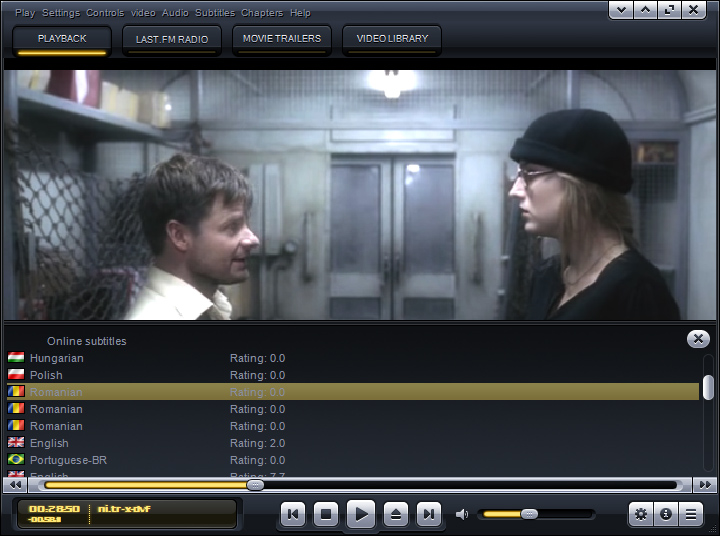Show media info with the info icon
The width and height of the screenshot is (720, 536).
[666, 514]
